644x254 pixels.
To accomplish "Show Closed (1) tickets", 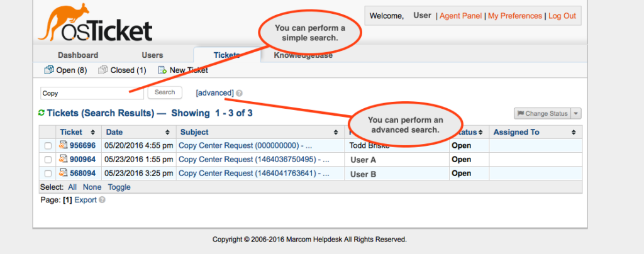I will 123,70.
